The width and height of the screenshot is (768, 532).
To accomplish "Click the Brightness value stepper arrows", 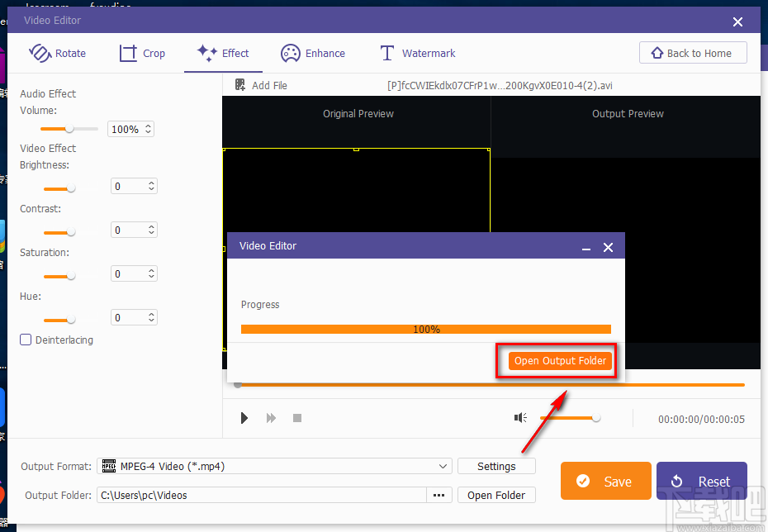I will click(151, 186).
